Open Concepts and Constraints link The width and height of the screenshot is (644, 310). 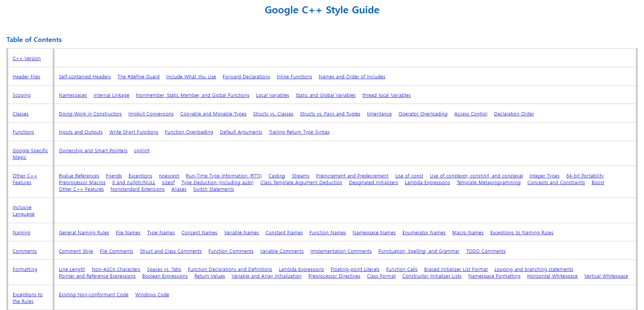point(556,183)
